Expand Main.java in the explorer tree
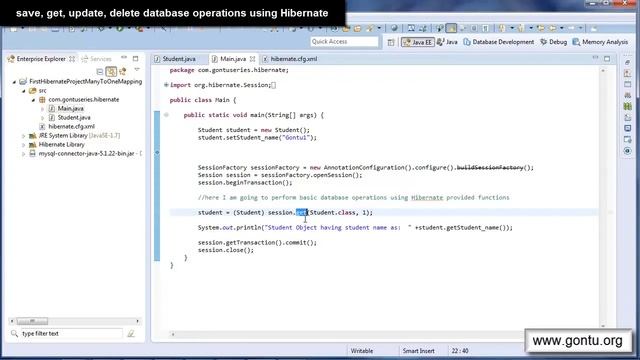The height and width of the screenshot is (360, 640). (42, 109)
